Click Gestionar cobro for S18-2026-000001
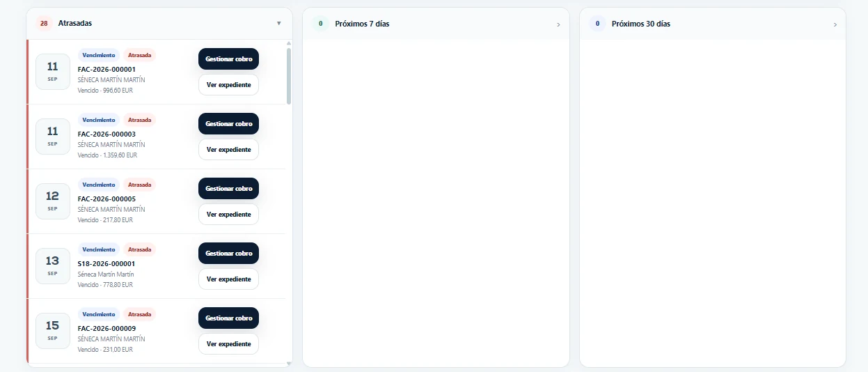 click(228, 254)
